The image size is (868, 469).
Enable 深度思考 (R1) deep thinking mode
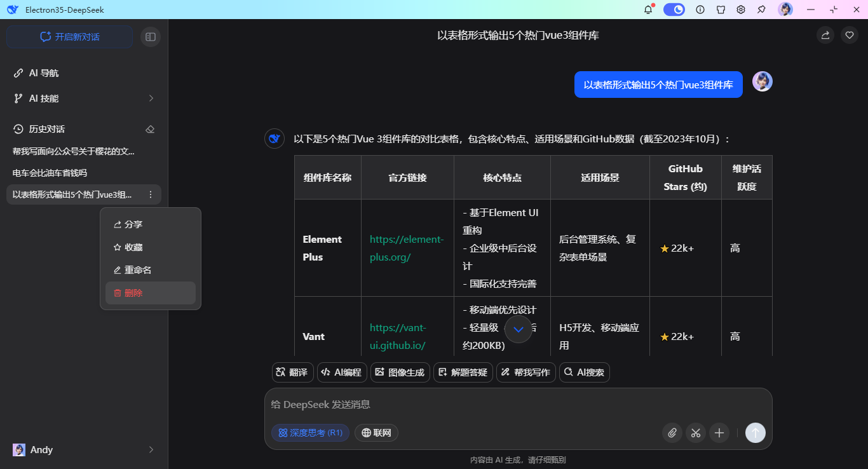click(310, 433)
